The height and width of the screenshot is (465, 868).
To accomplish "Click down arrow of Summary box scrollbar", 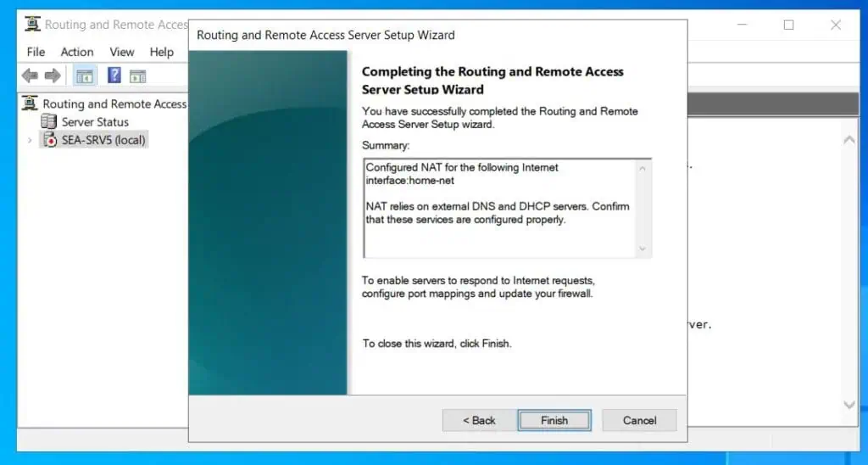I will pos(643,249).
